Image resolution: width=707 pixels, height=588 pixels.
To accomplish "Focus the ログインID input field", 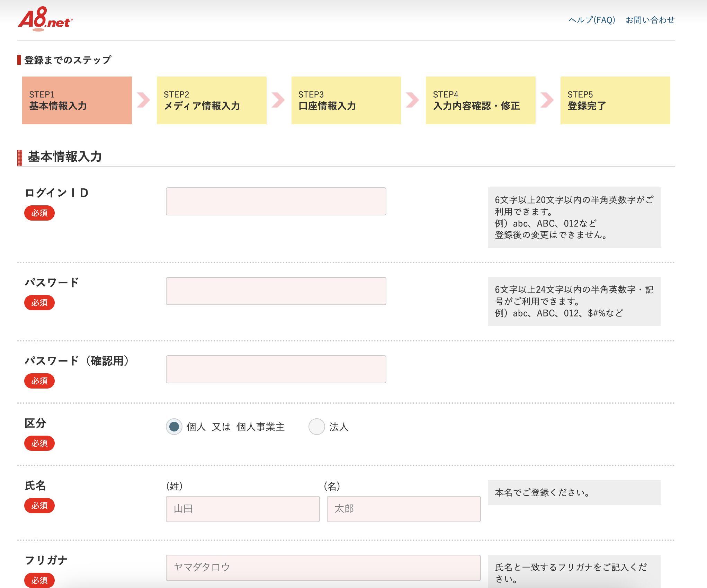I will click(276, 201).
